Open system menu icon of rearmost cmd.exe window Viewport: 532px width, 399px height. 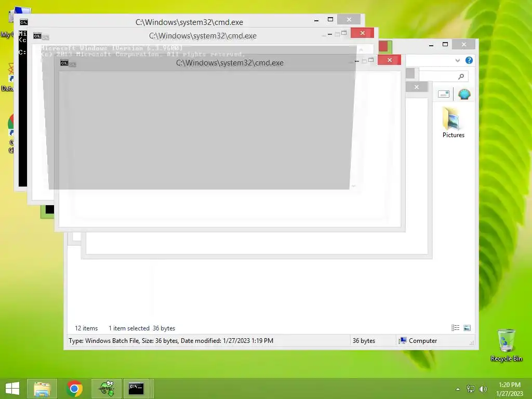24,22
